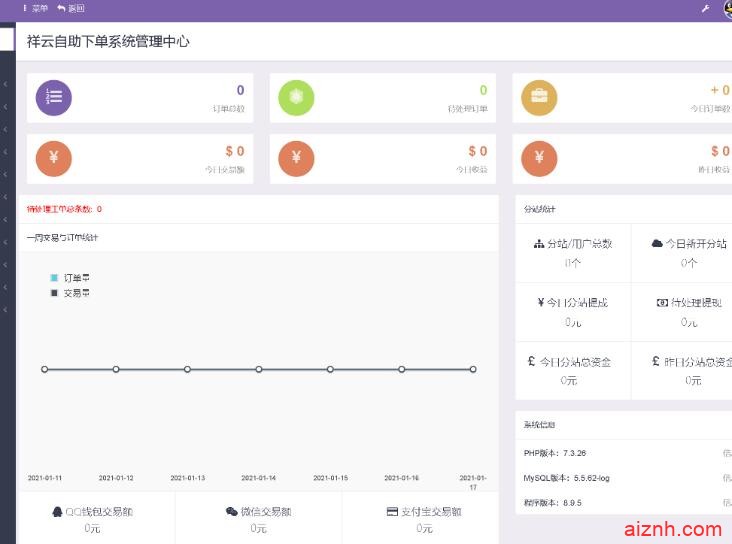Click the 一周交易与订单统计 panel heading
The height and width of the screenshot is (544, 732).
62,238
